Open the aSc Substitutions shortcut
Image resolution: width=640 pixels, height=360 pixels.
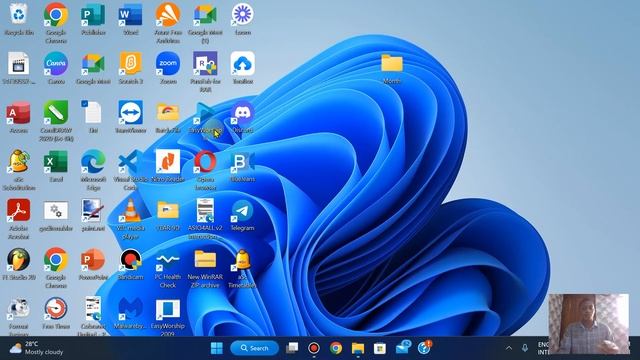pyautogui.click(x=19, y=170)
